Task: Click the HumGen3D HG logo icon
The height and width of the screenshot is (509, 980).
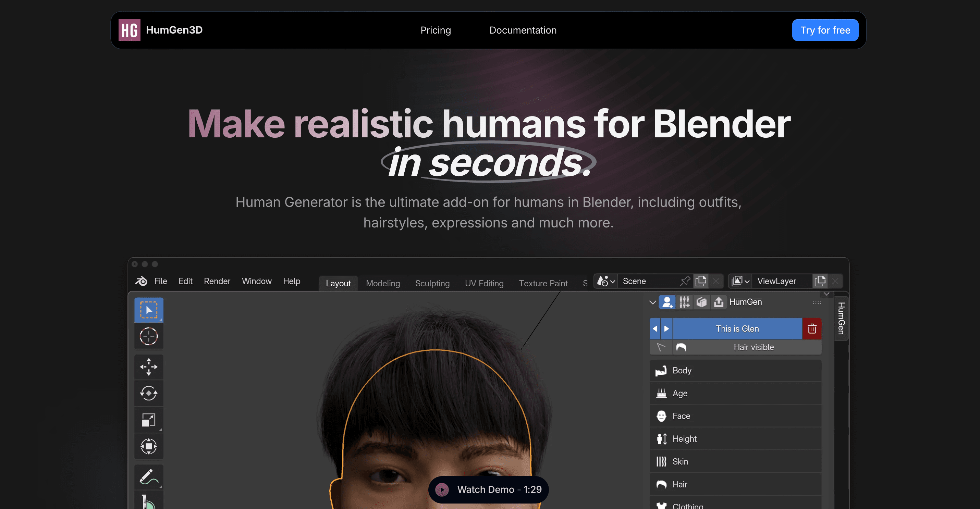Action: pos(129,30)
